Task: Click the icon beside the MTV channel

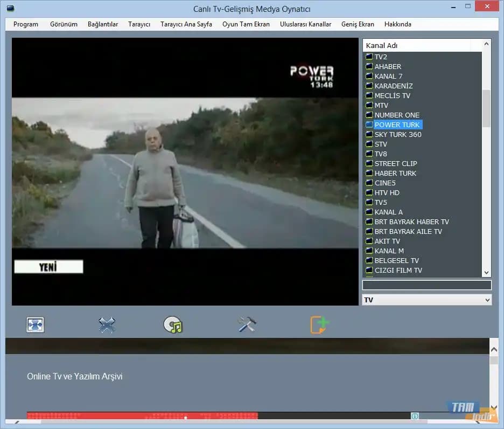Action: coord(369,105)
